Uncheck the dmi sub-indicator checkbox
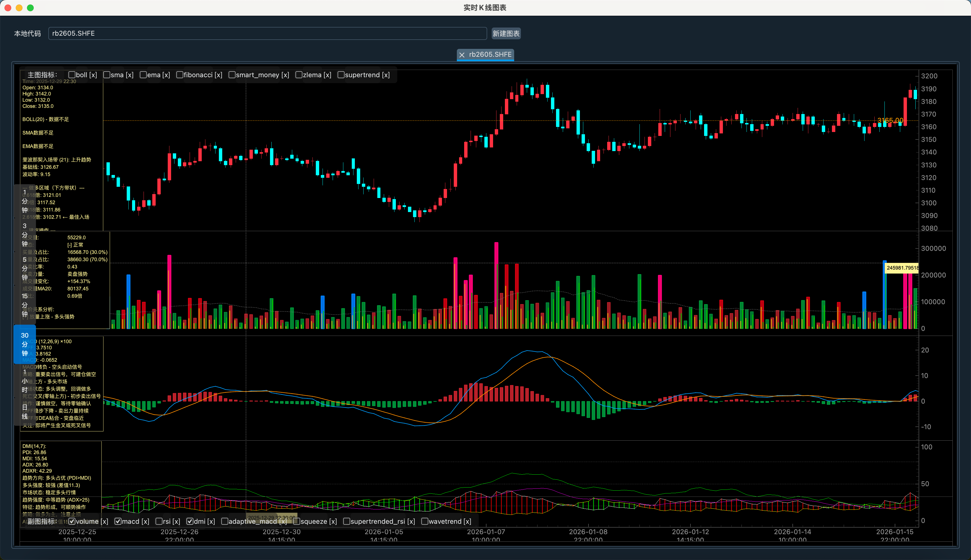 190,521
